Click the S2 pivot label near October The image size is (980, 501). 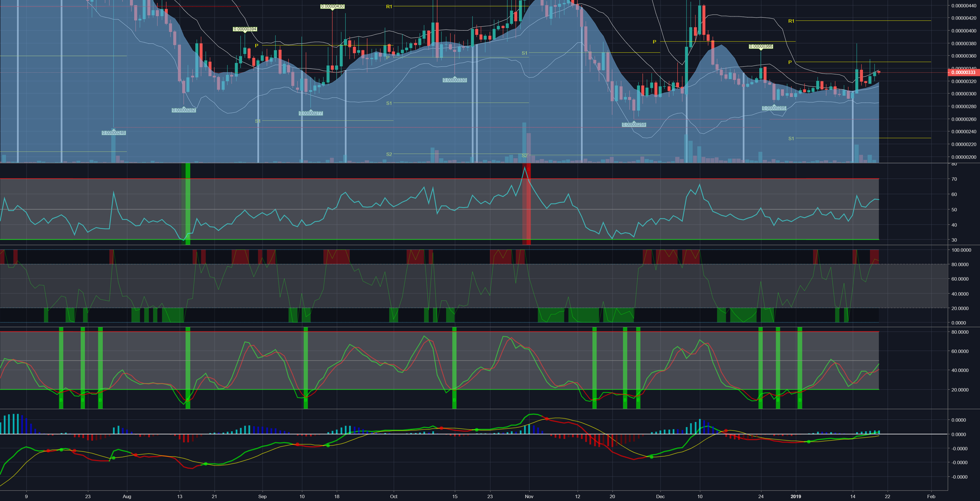(389, 154)
